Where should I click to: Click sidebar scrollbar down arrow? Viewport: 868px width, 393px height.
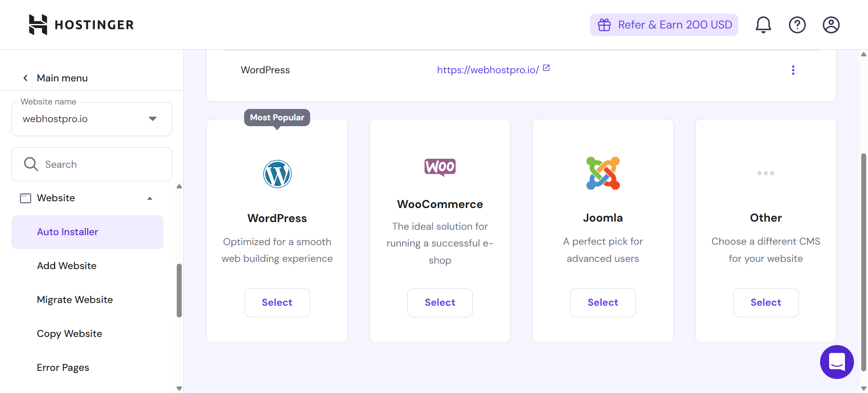tap(179, 388)
